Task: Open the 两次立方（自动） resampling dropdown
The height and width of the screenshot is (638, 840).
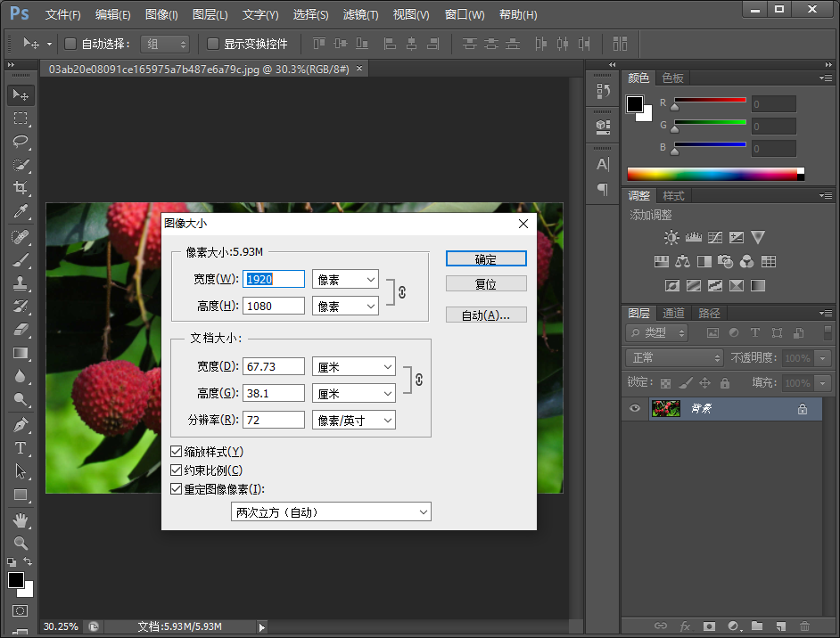Action: pyautogui.click(x=330, y=512)
